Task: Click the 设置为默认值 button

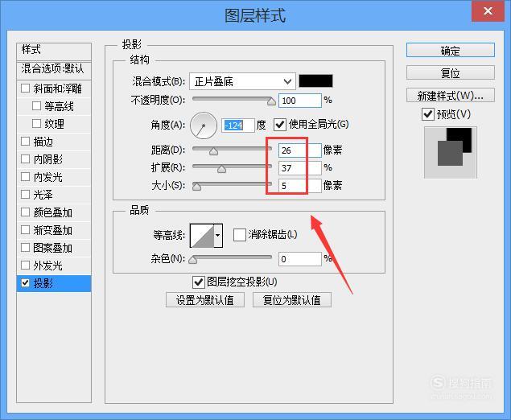Action: pyautogui.click(x=205, y=300)
